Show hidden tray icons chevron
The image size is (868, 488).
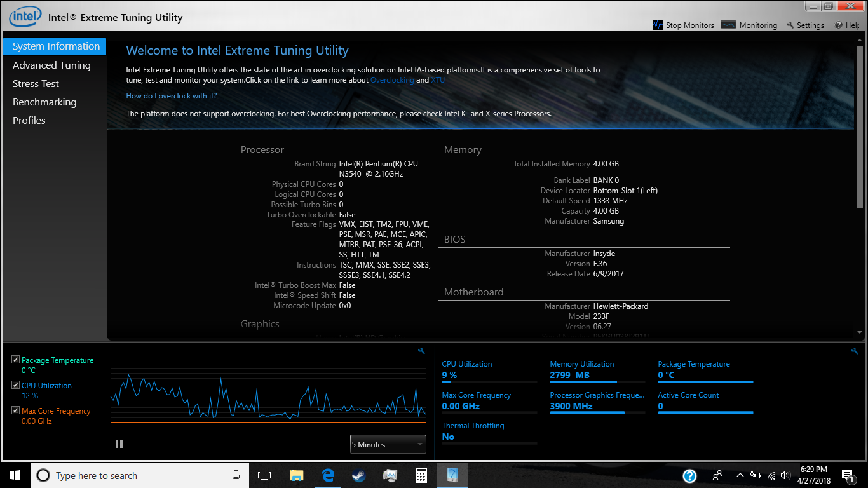pos(740,475)
